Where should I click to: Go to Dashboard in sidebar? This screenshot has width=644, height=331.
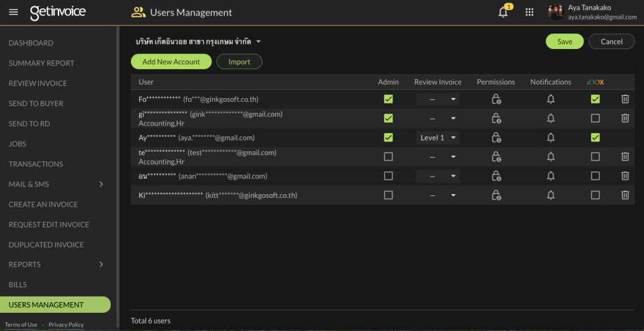(31, 43)
